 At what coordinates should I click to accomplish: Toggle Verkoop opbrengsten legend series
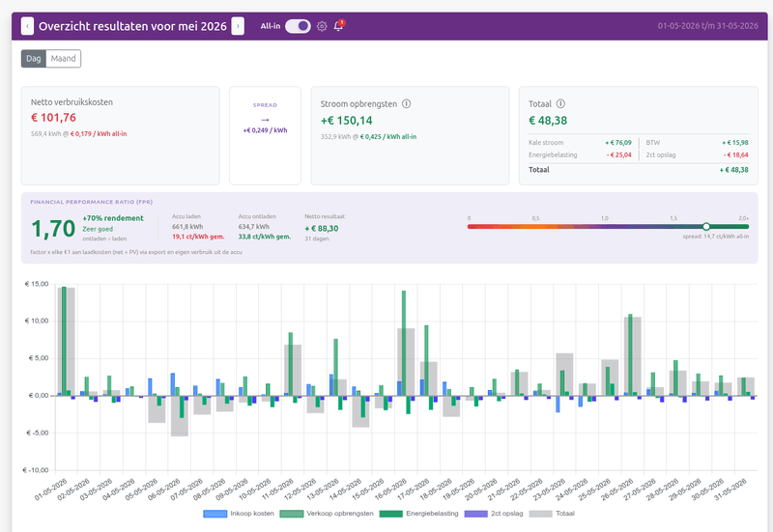[327, 514]
